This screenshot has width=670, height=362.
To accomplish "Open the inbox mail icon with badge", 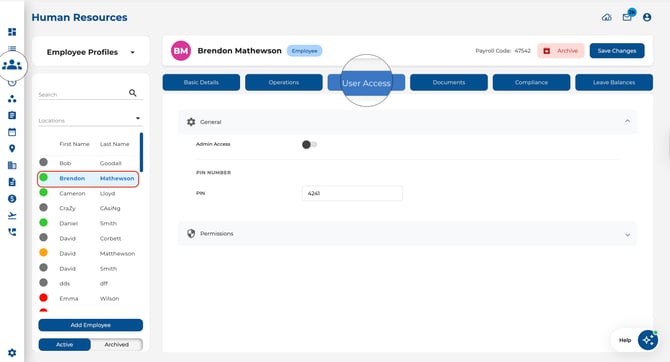I will (x=627, y=17).
